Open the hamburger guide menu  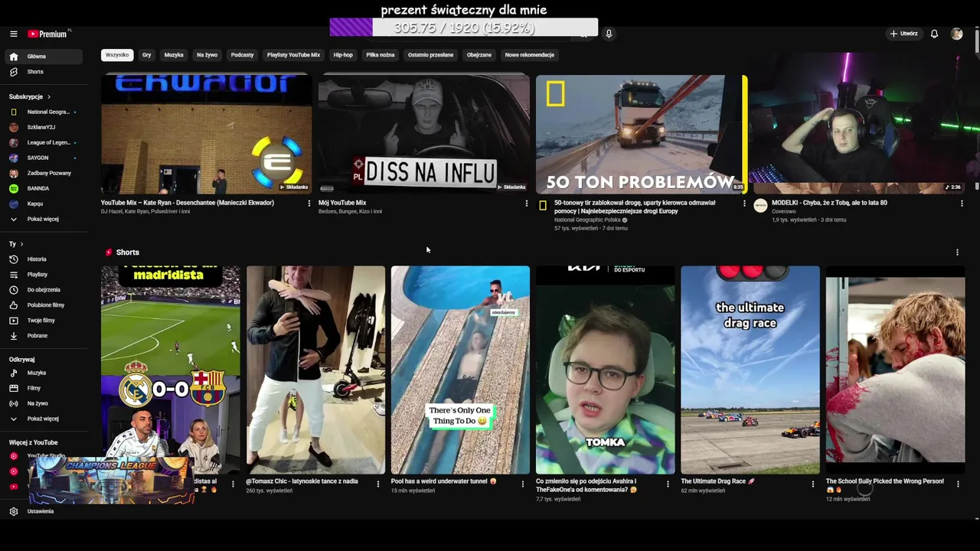click(13, 34)
